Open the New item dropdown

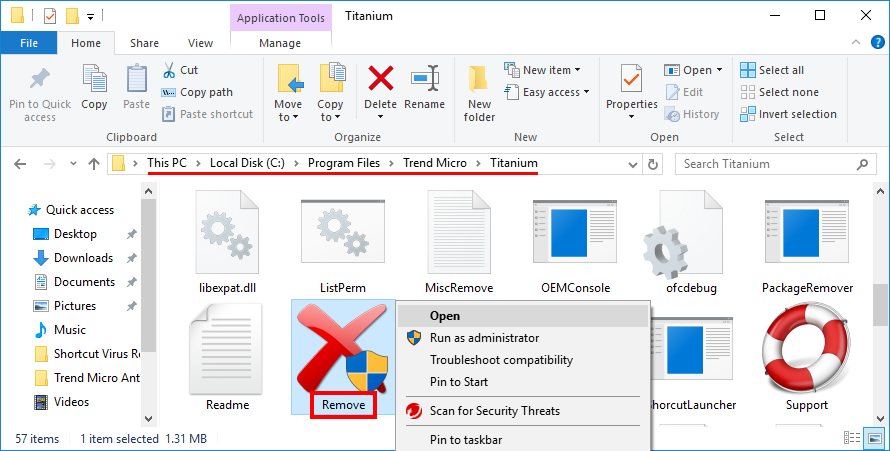point(543,70)
